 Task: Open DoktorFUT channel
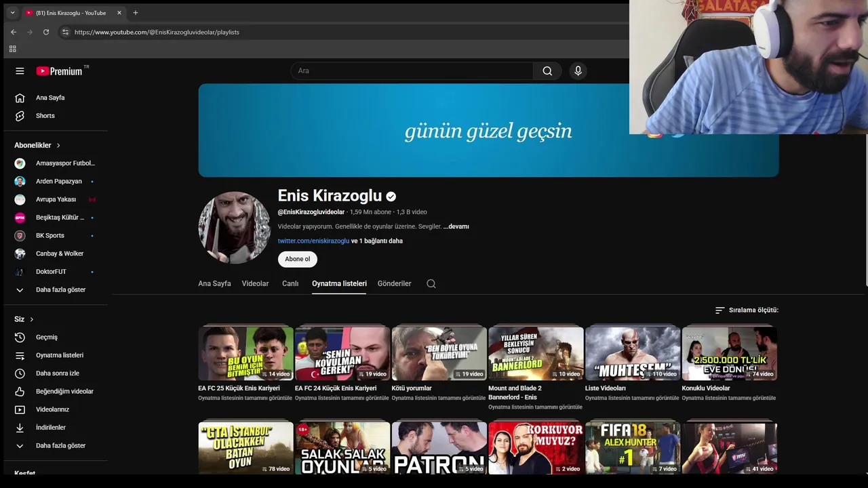[x=56, y=272]
